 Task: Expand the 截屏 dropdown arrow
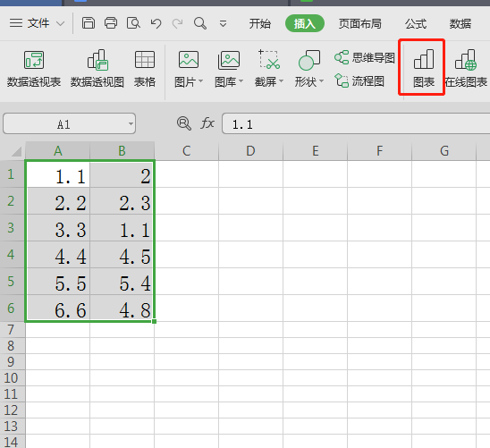[x=282, y=81]
